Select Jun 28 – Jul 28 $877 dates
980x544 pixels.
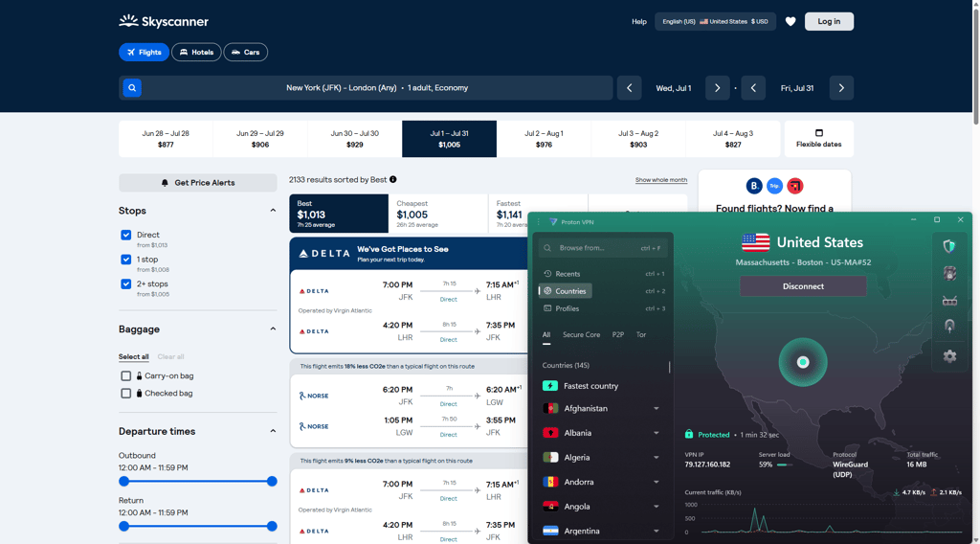166,139
